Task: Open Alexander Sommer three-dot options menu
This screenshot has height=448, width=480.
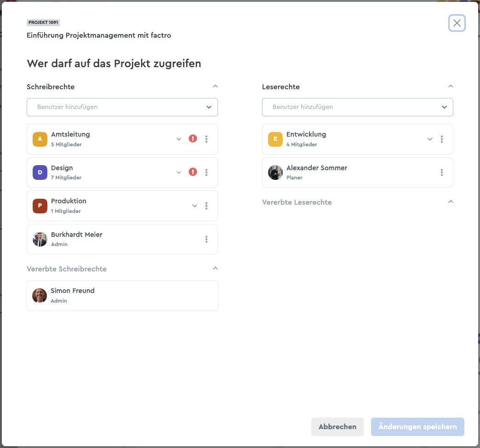Action: [441, 172]
